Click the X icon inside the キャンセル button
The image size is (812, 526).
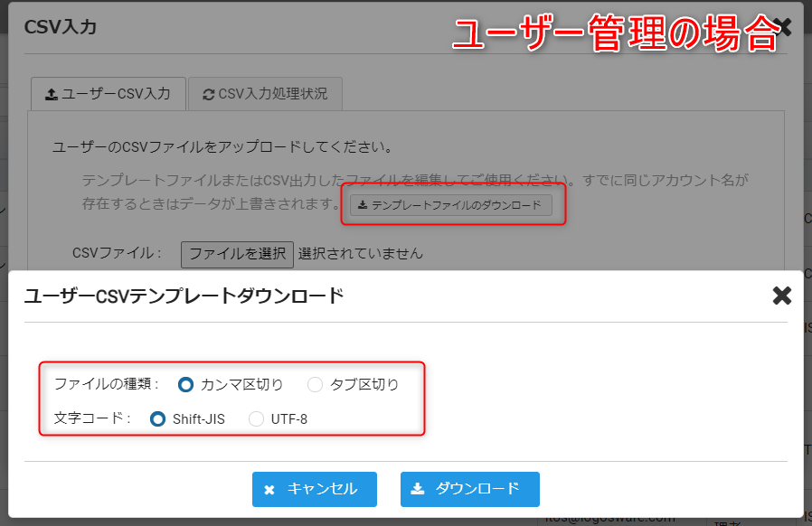tap(269, 490)
